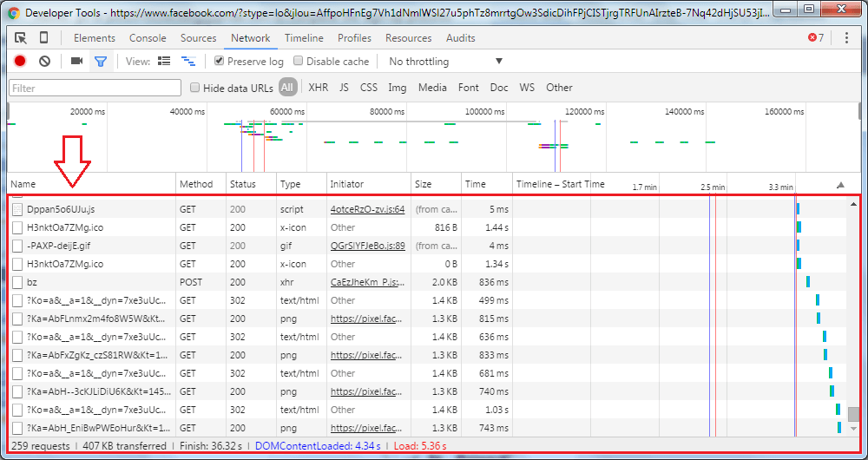Switch to large request rows view
This screenshot has height=460, width=868.
click(164, 62)
